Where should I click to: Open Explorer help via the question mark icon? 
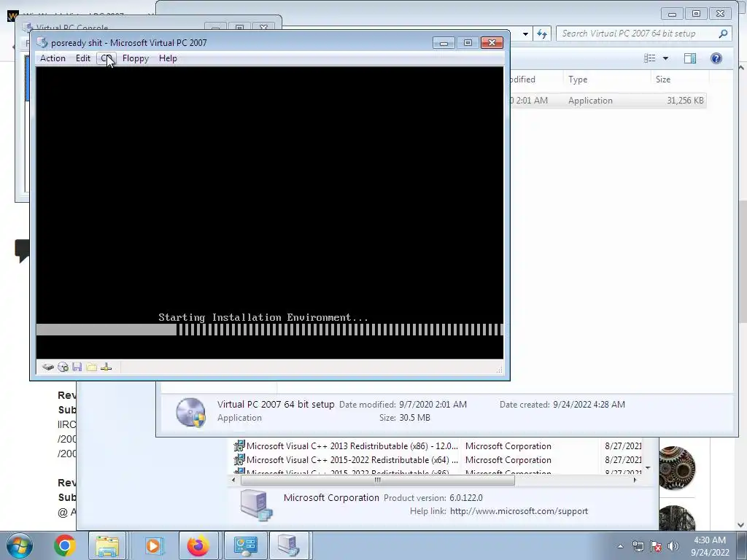[x=716, y=58]
